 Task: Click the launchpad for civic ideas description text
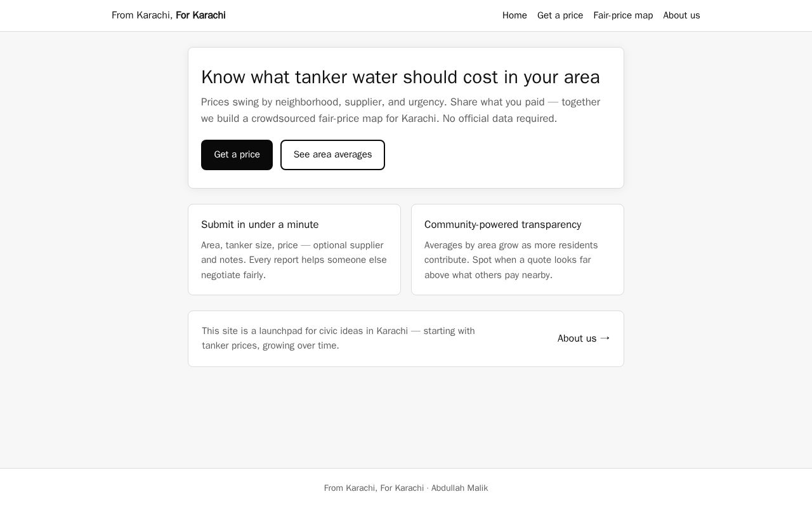(338, 338)
